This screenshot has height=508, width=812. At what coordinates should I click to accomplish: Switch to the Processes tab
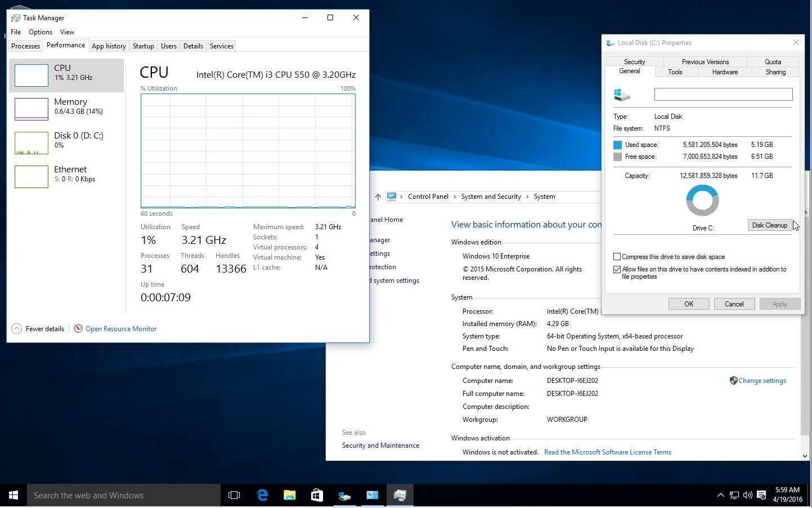coord(25,46)
